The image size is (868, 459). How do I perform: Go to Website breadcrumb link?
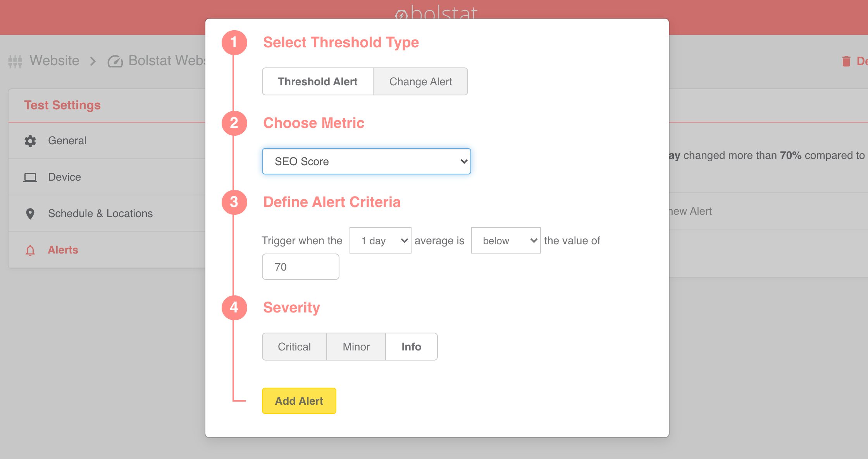[55, 61]
